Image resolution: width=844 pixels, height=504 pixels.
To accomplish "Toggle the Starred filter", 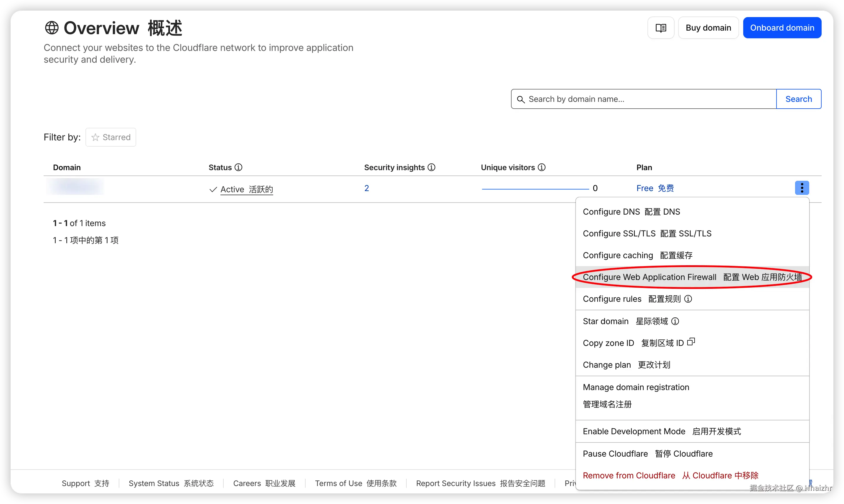I will [111, 137].
